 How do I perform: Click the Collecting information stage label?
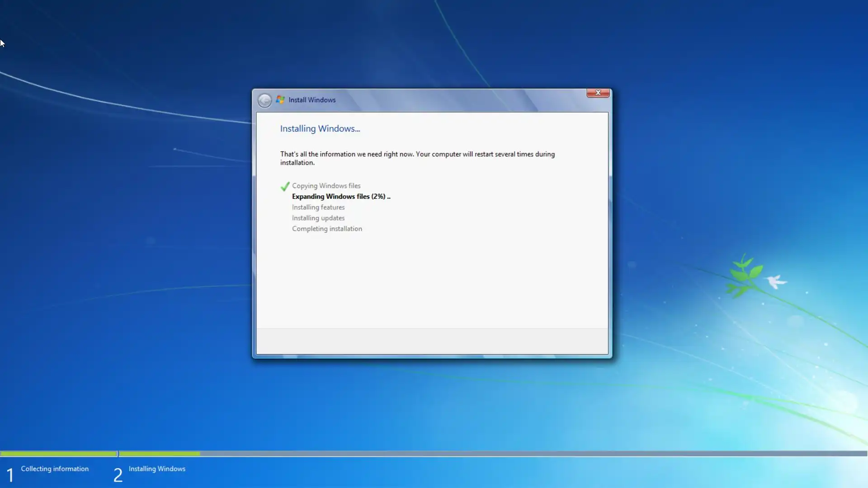coord(55,469)
